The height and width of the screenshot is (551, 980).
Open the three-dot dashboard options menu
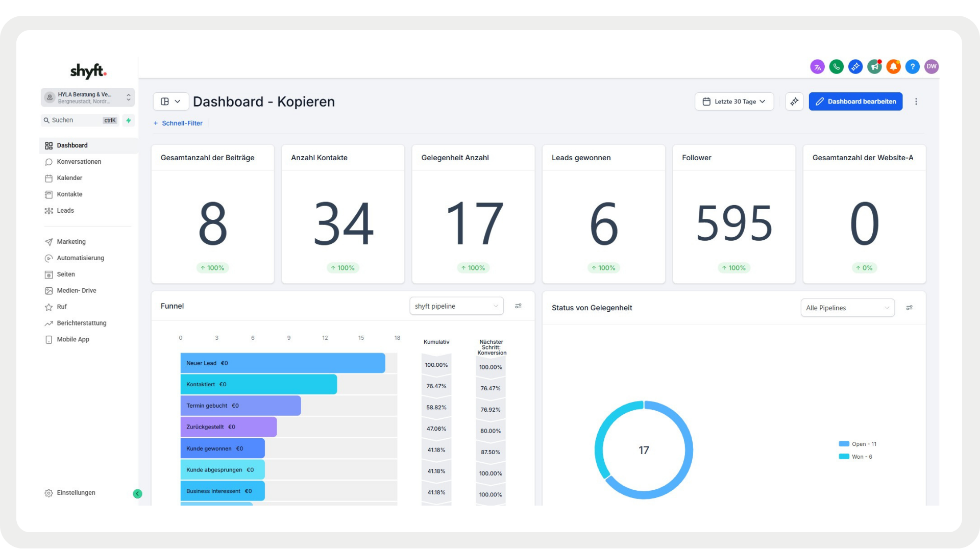click(x=916, y=101)
